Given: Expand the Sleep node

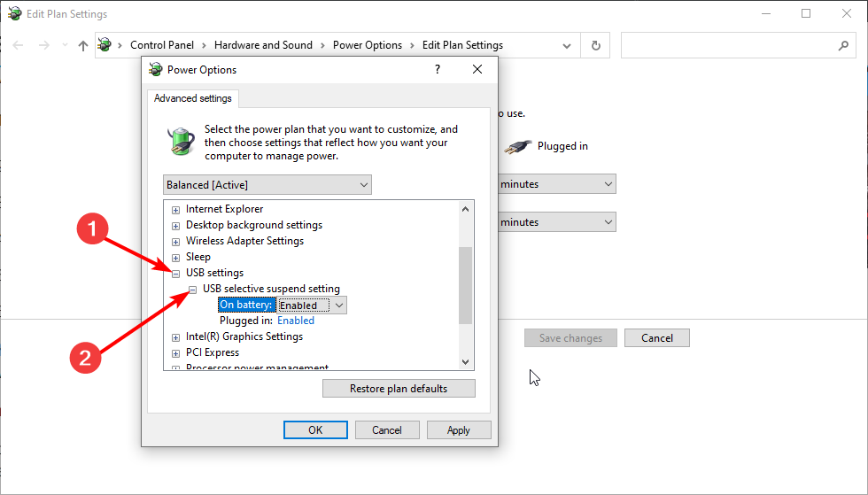Looking at the screenshot, I should (175, 258).
